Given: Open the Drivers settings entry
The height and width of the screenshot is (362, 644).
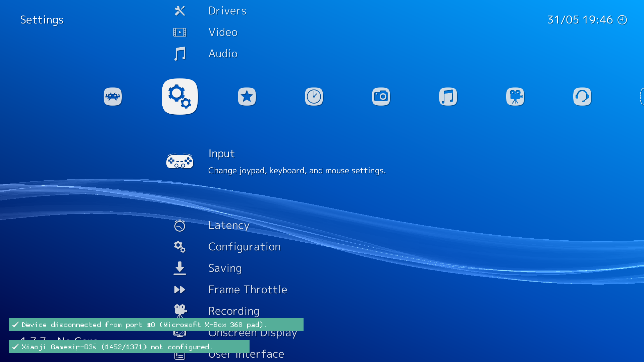Looking at the screenshot, I should pyautogui.click(x=227, y=10).
